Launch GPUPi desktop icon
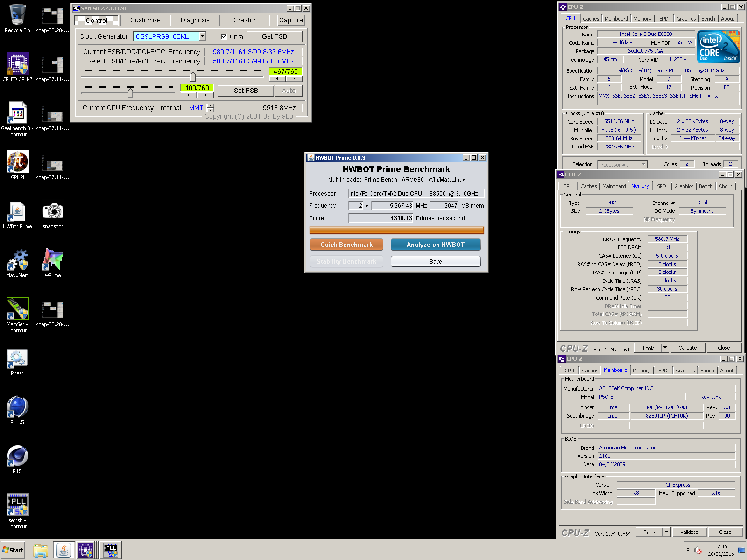The width and height of the screenshot is (747, 560). click(17, 166)
